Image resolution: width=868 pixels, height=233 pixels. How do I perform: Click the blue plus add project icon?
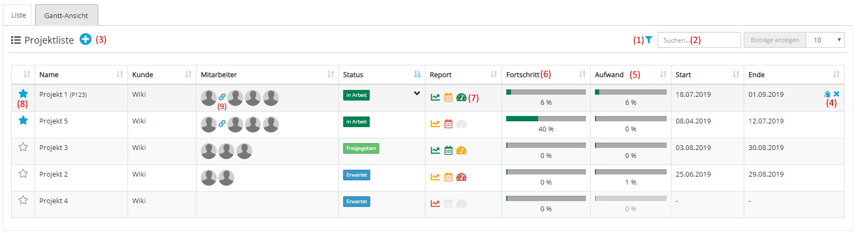(x=86, y=39)
